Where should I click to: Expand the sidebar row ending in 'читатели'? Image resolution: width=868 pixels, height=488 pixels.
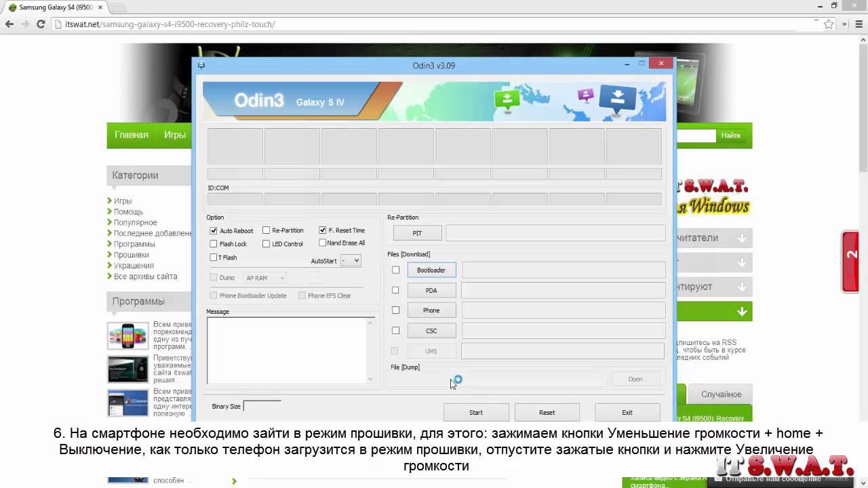(x=742, y=238)
